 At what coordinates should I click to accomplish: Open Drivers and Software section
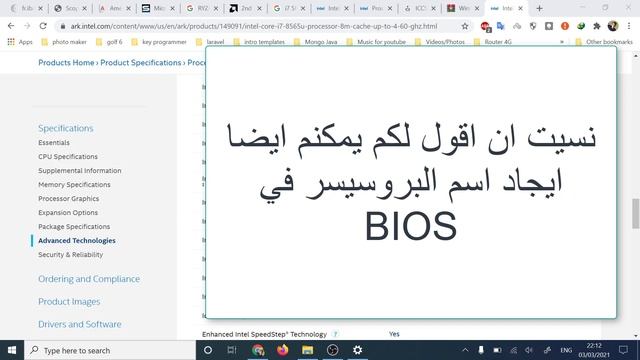click(80, 324)
